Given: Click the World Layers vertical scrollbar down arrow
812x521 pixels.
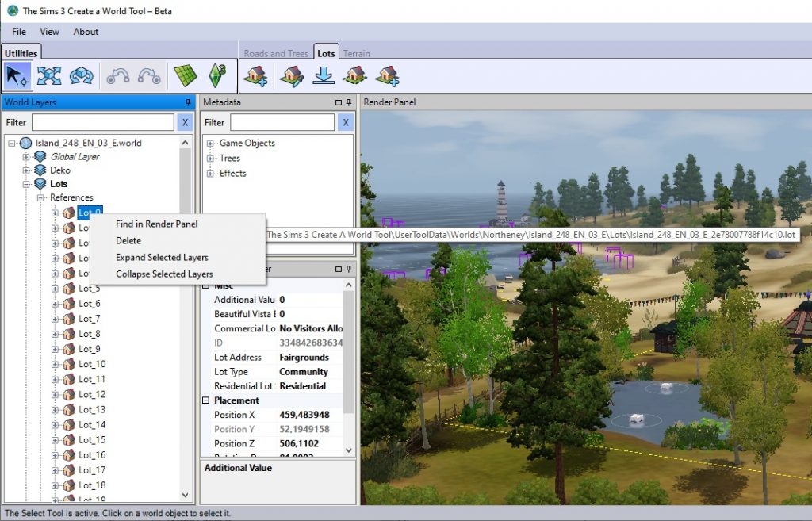Looking at the screenshot, I should (x=186, y=495).
